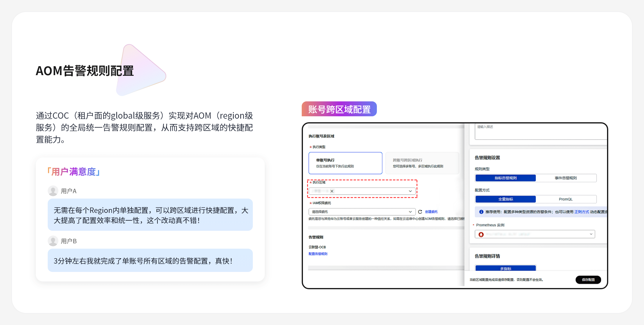Select the 单账号执行 execution type card
The image size is (644, 325).
click(345, 163)
